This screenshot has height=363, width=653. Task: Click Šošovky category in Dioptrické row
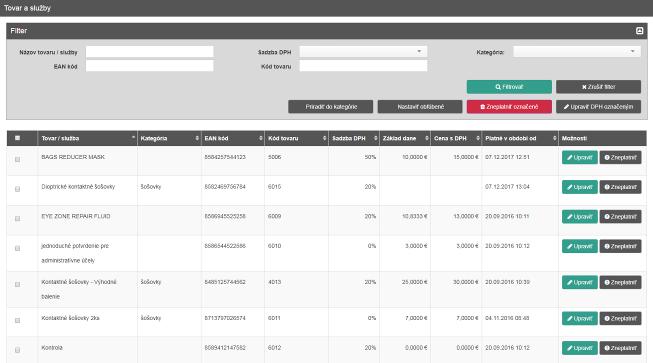[x=151, y=186]
